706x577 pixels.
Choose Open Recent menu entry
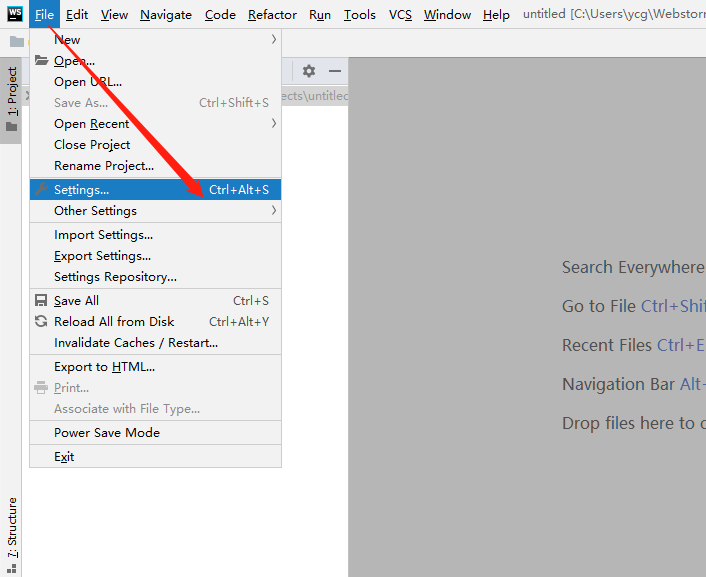coord(155,123)
